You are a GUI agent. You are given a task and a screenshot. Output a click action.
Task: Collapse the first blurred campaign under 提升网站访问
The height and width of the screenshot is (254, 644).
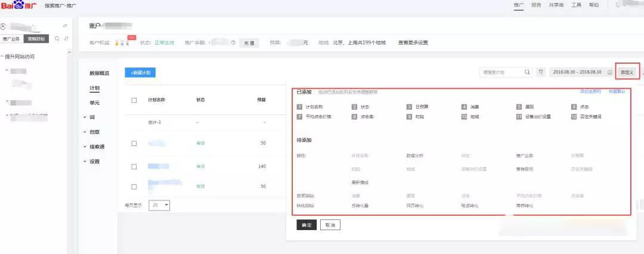tap(7, 71)
